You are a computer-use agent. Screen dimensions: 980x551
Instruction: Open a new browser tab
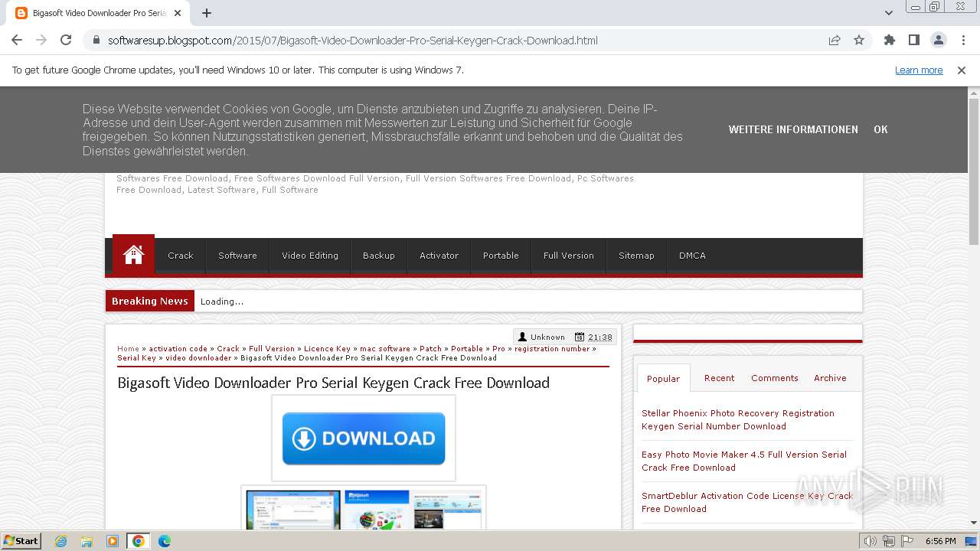(x=207, y=13)
